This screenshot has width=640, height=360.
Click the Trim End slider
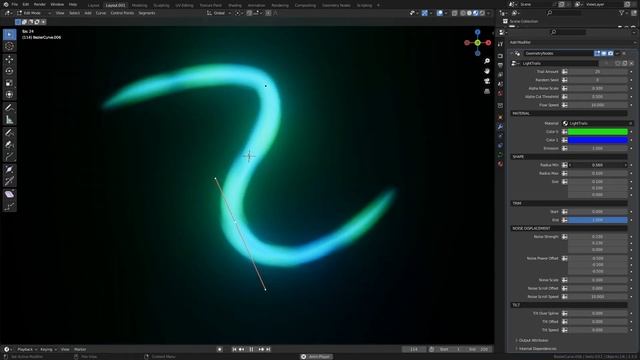coord(598,220)
